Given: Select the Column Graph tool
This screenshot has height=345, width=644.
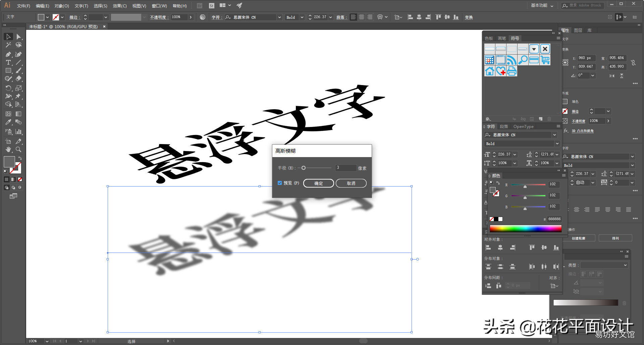Looking at the screenshot, I should click(19, 132).
